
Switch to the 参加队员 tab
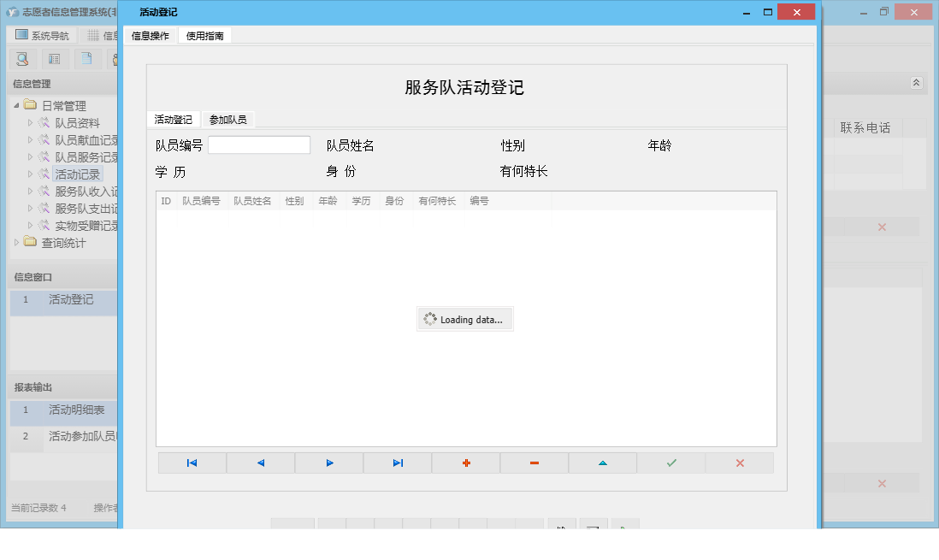coord(229,120)
